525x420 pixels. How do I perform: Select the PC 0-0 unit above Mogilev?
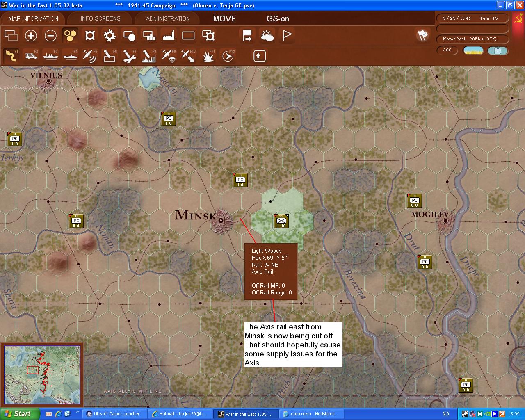[x=415, y=201]
